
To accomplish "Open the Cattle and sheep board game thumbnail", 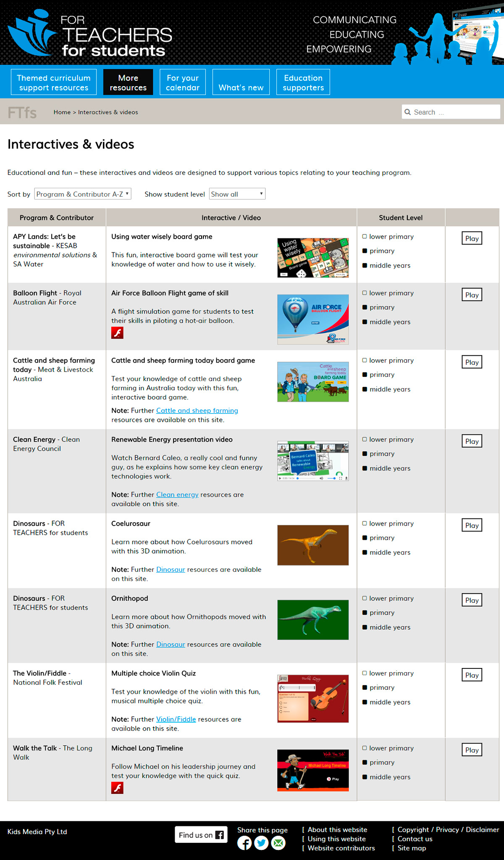I will point(313,382).
